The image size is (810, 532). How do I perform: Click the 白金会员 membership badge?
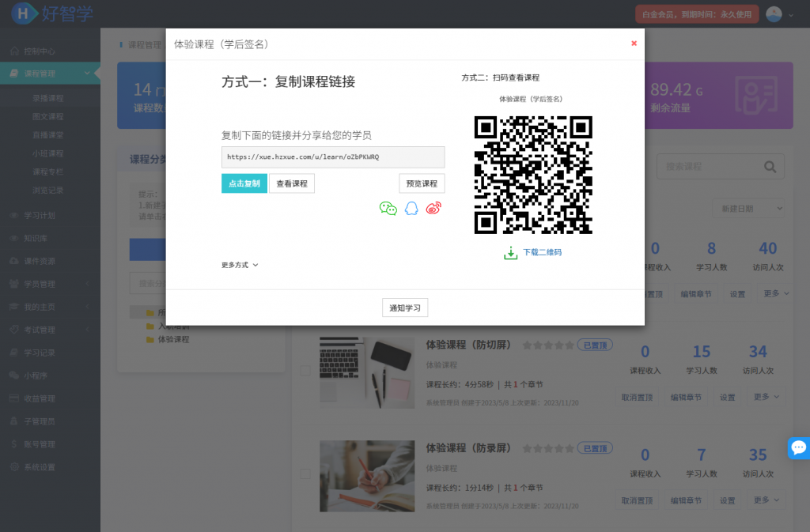[697, 14]
